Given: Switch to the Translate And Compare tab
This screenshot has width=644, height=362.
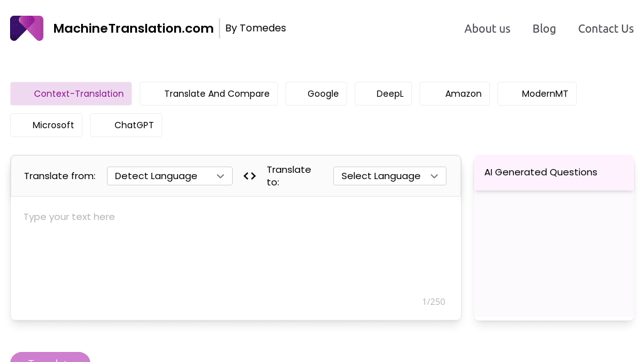Looking at the screenshot, I should (x=217, y=94).
